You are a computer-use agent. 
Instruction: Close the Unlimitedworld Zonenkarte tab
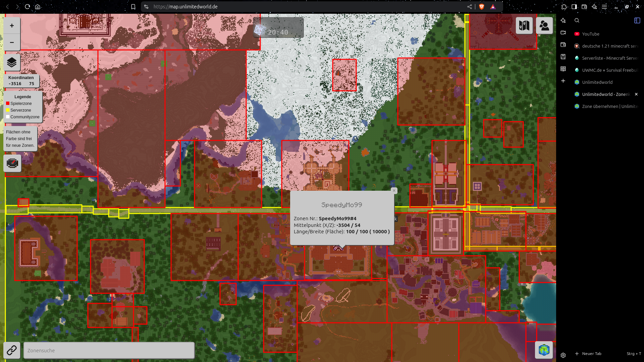(636, 94)
